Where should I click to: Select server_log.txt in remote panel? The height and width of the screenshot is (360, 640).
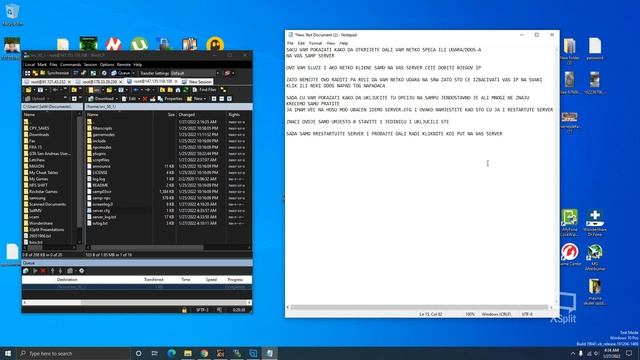104,217
